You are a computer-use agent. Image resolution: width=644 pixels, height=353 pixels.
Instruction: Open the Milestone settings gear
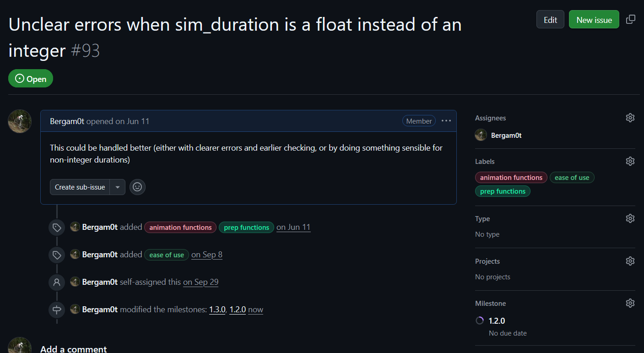[x=630, y=303]
